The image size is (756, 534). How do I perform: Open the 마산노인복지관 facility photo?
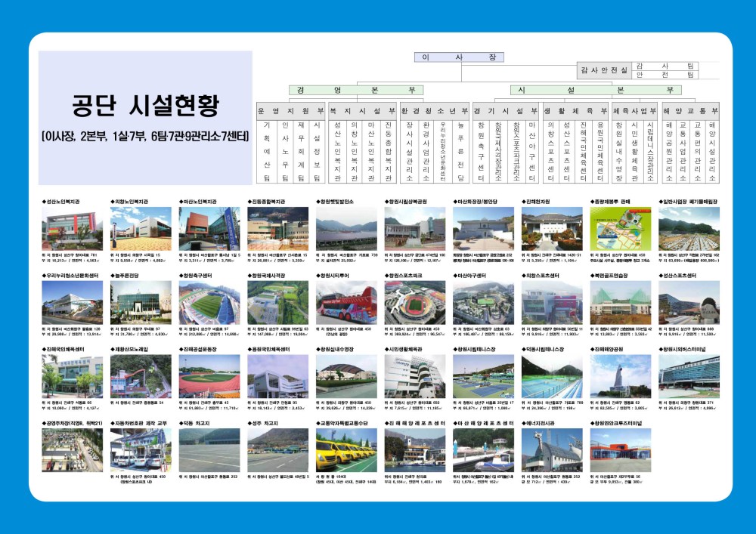click(209, 228)
